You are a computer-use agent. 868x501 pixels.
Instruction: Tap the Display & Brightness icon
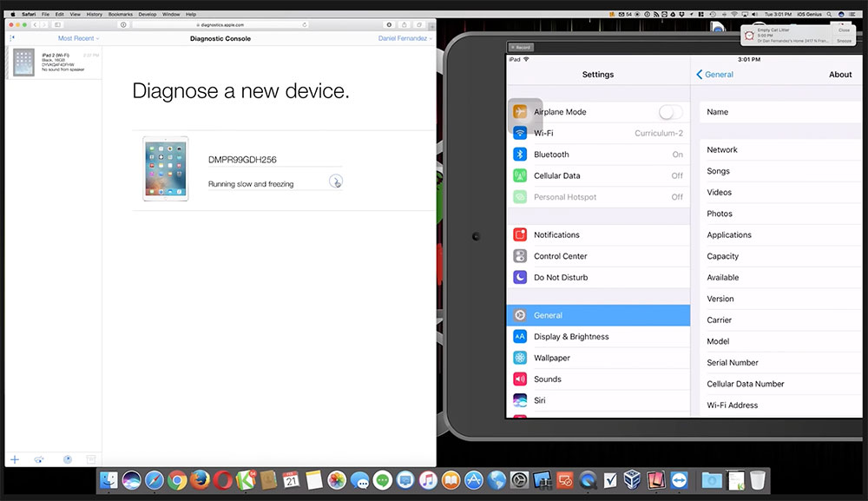(x=520, y=337)
